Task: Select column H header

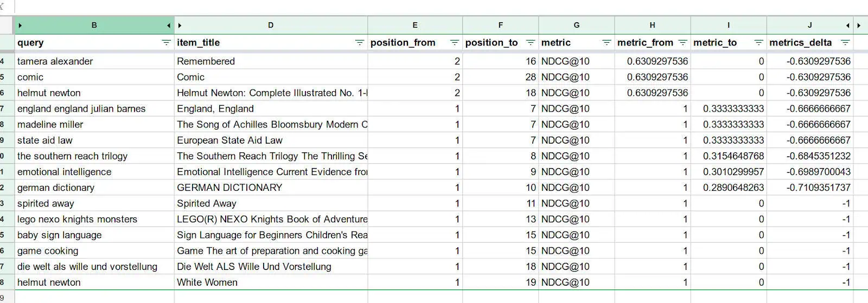Action: 652,25
